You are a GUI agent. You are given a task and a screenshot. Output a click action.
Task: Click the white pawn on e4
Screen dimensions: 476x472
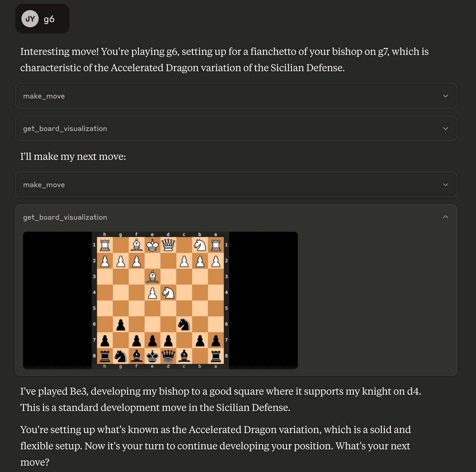pos(152,293)
